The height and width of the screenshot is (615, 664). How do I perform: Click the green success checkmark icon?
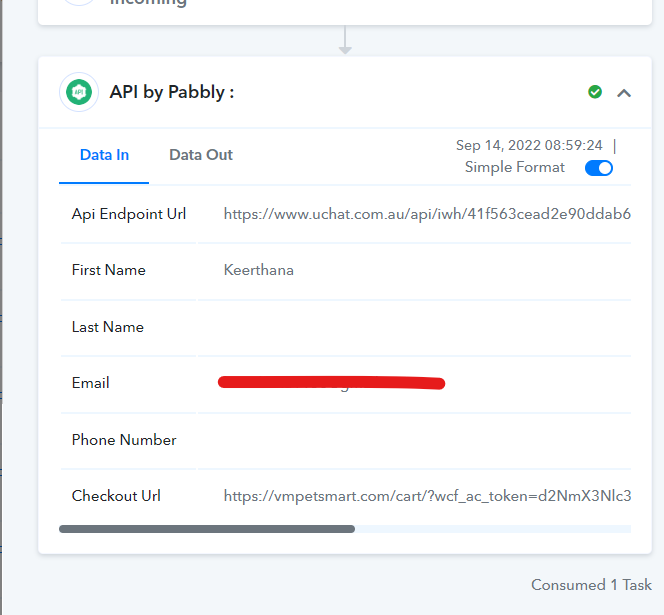[595, 92]
